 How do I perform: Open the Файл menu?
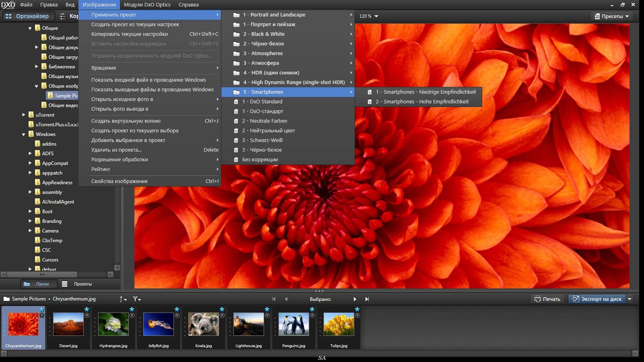point(26,5)
